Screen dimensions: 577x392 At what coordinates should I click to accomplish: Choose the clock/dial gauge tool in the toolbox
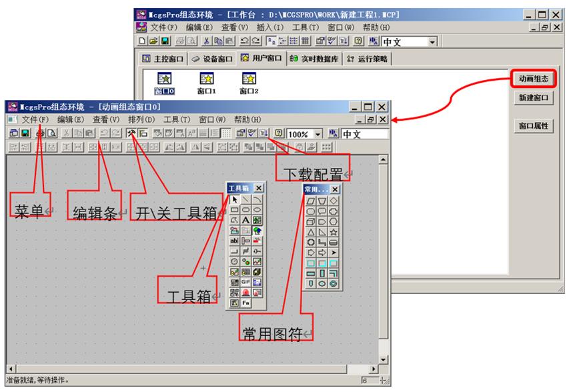coord(234,261)
